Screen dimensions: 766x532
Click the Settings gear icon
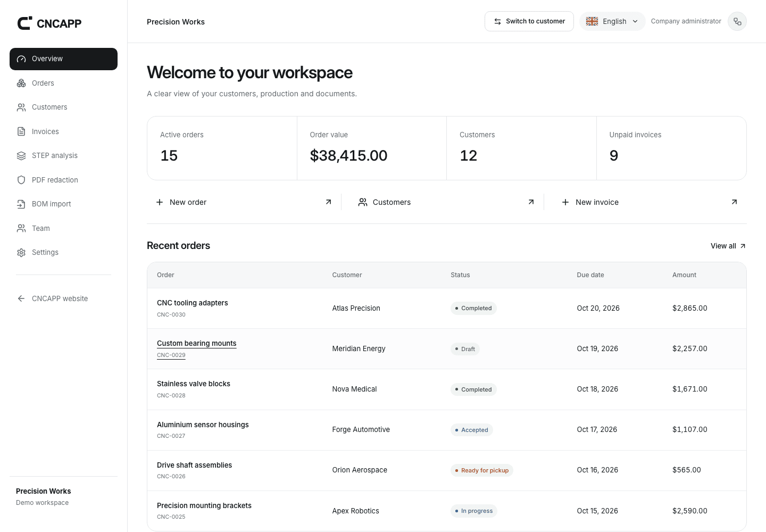[x=21, y=253]
